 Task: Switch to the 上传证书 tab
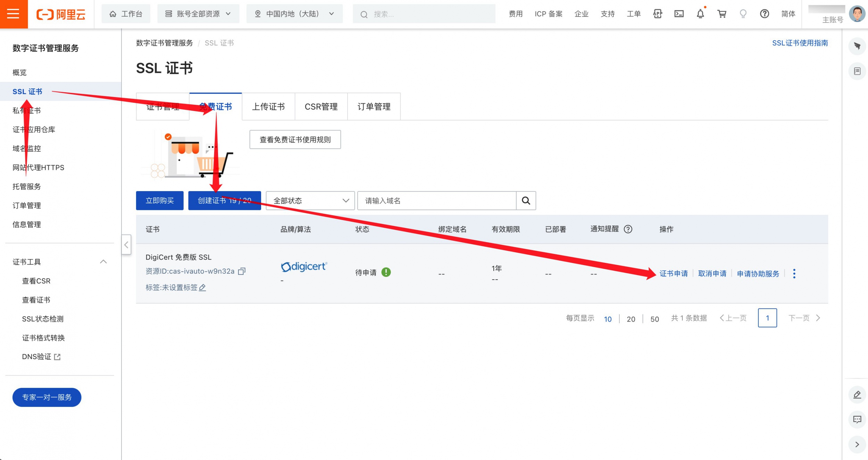click(x=268, y=107)
